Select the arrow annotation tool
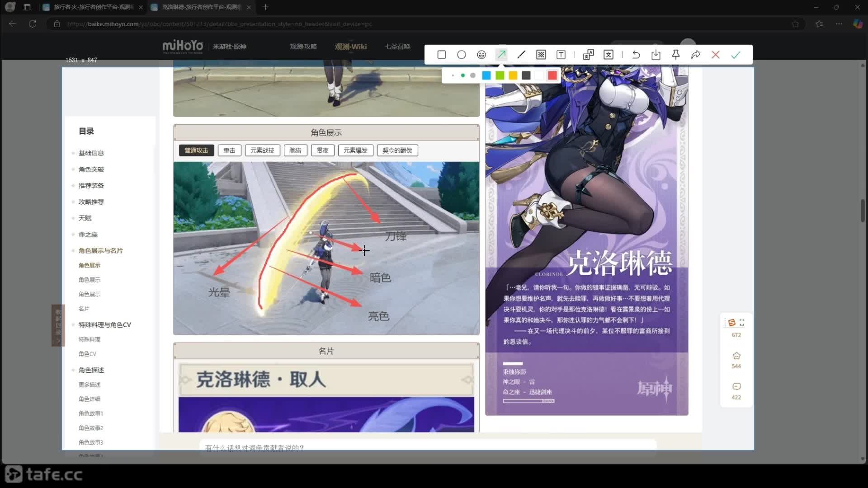The width and height of the screenshot is (868, 488). pyautogui.click(x=501, y=55)
